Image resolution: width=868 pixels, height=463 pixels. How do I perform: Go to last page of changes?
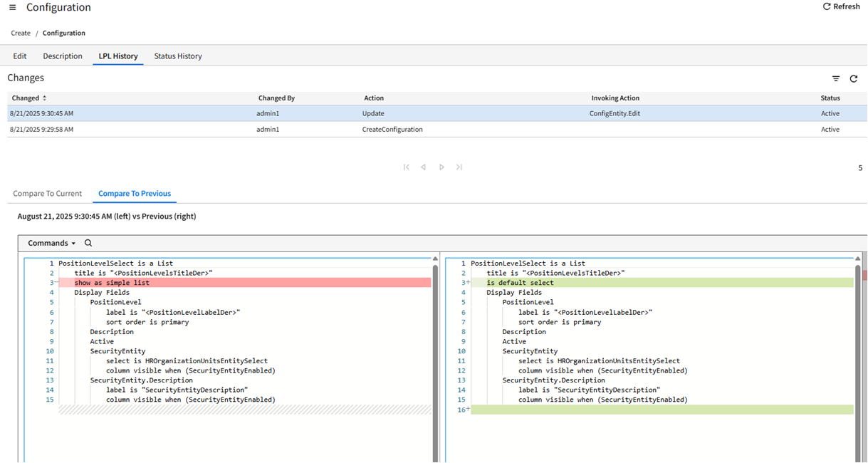[x=459, y=167]
